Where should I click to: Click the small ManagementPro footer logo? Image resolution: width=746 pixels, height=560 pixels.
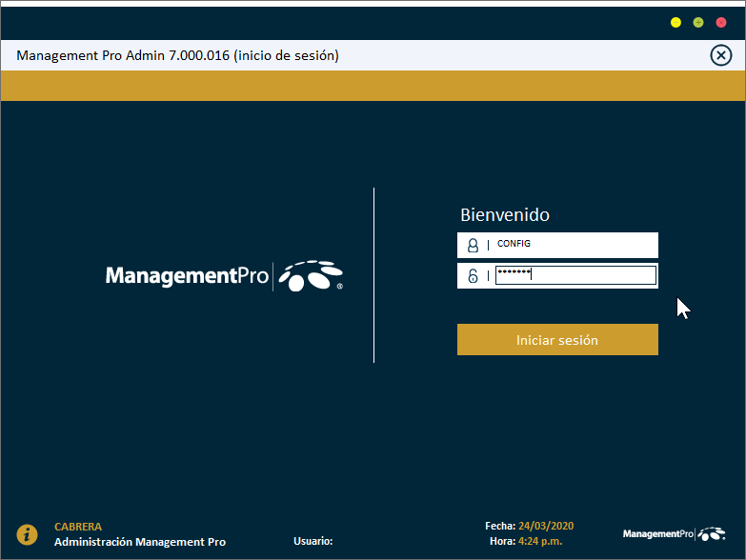point(675,534)
